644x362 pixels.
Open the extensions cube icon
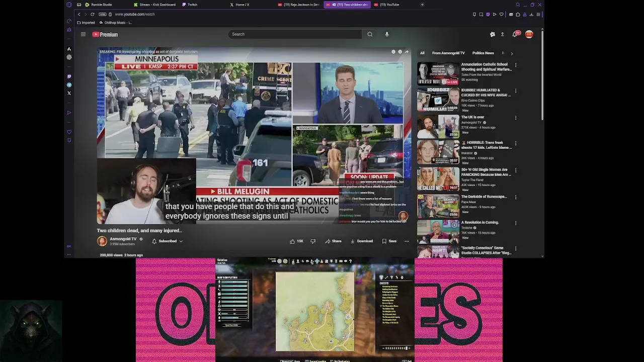pyautogui.click(x=518, y=15)
